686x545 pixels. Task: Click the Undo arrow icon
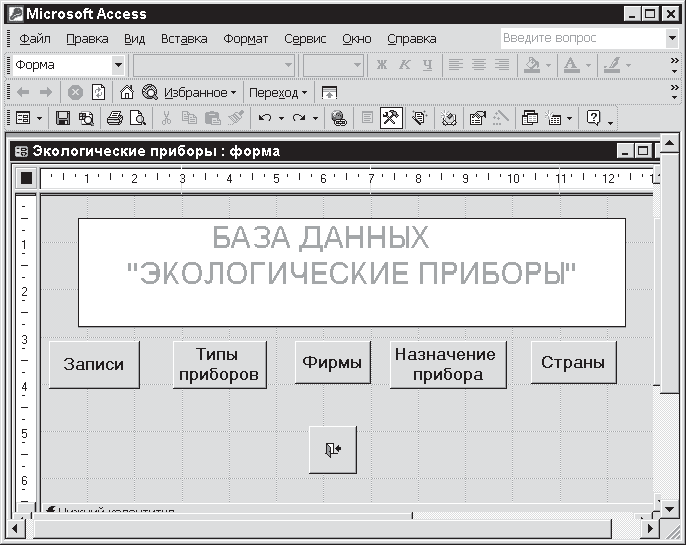click(264, 118)
